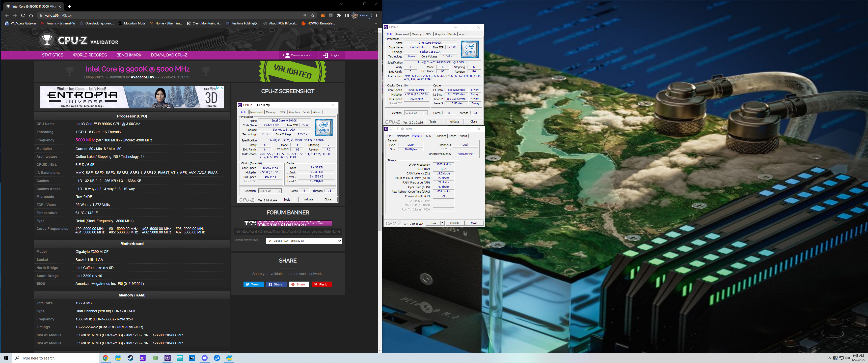
Task: Bookmark this tab with the star icon
Action: (313, 15)
